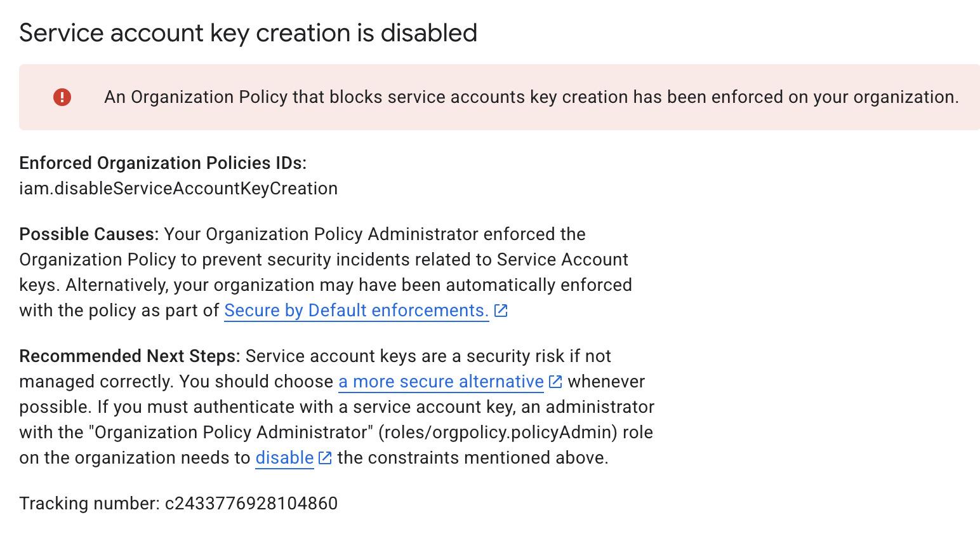The height and width of the screenshot is (550, 980).
Task: Click the roles/orgpolicy.policyAdmin role text
Action: [498, 433]
